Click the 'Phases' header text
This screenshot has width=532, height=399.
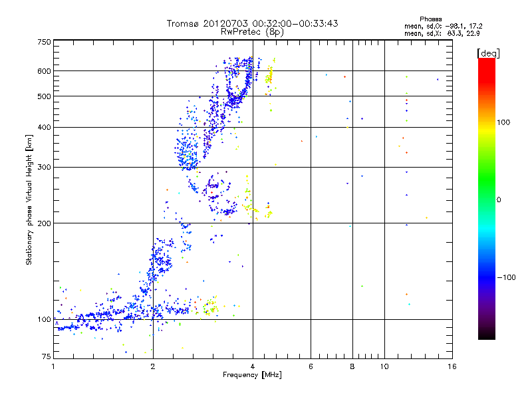pos(430,19)
